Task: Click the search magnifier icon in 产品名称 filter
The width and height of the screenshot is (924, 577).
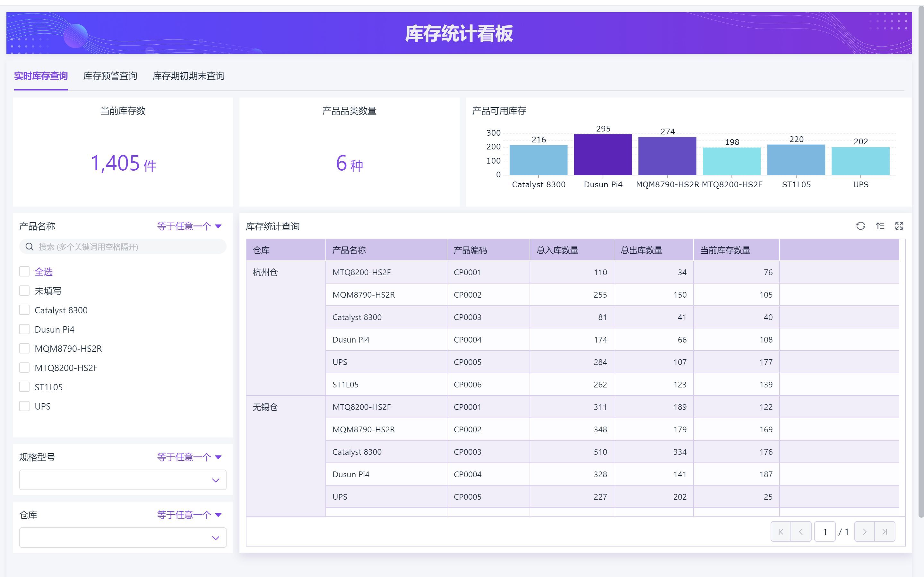Action: [x=30, y=247]
